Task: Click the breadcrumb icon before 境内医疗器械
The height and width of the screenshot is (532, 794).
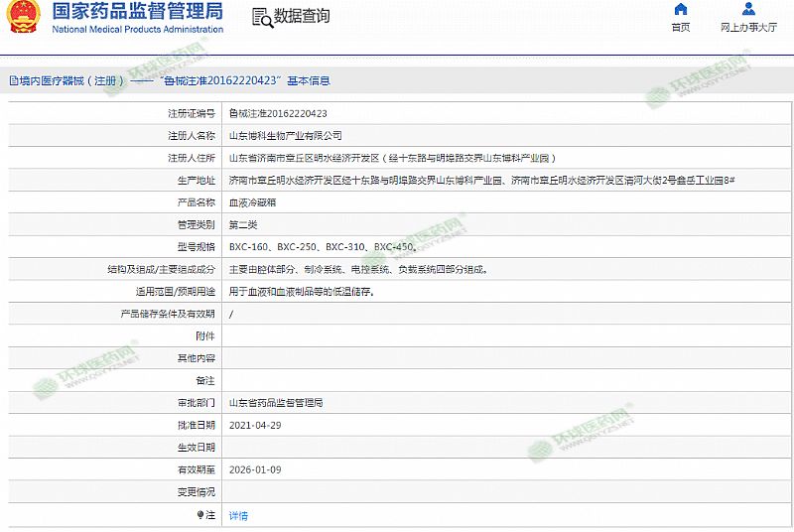Action: (x=13, y=80)
